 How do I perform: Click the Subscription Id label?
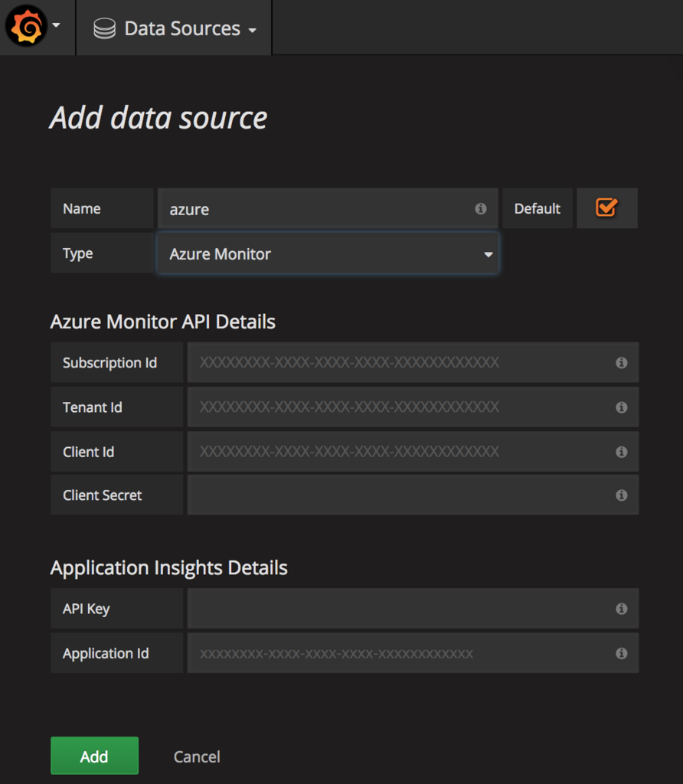(x=109, y=362)
